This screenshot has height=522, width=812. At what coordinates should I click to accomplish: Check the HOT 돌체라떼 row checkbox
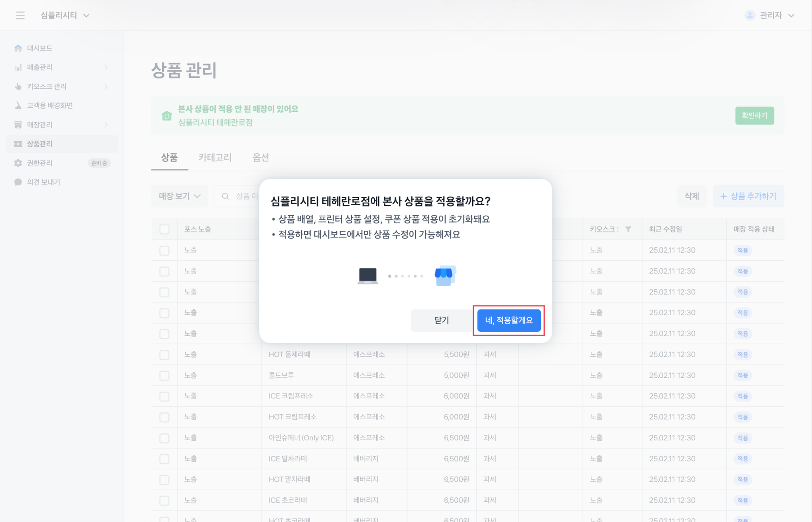click(x=164, y=355)
